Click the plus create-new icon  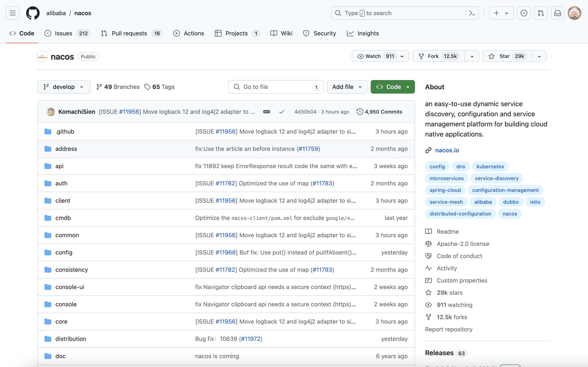[x=496, y=13]
